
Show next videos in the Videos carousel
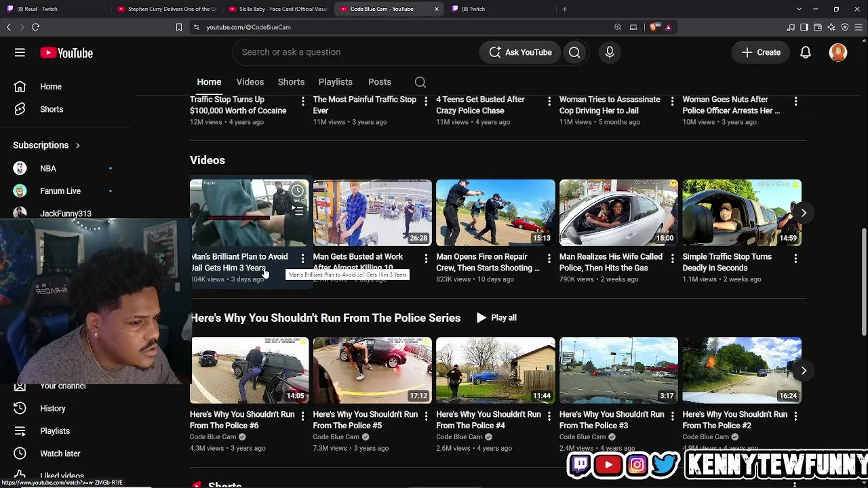(x=804, y=213)
